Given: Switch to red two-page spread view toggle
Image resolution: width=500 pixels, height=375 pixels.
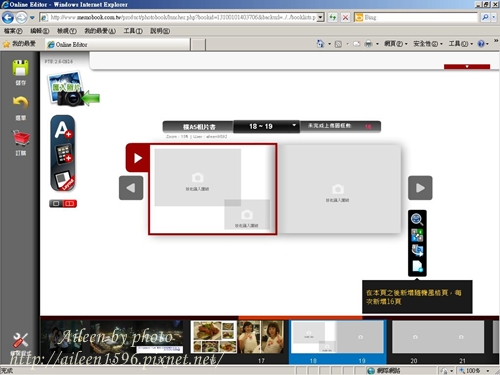Looking at the screenshot, I should [70, 204].
